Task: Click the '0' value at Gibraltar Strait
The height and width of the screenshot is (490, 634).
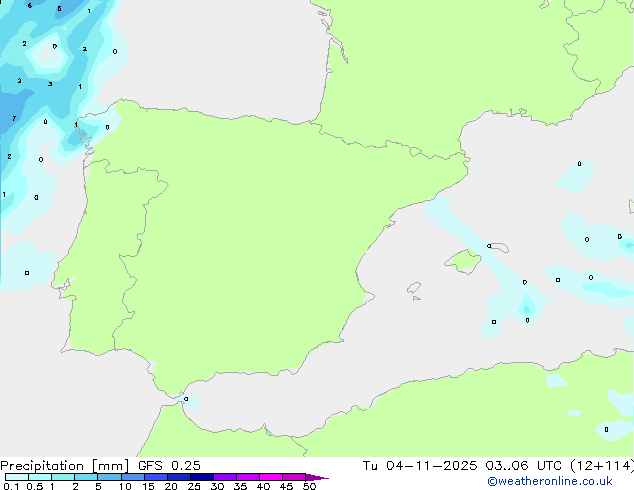Action: tap(186, 399)
